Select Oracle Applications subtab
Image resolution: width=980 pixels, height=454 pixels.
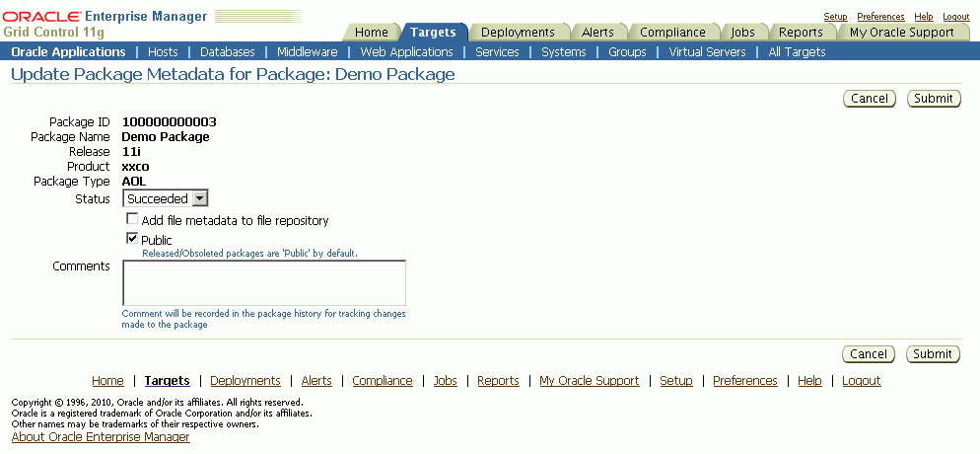tap(68, 52)
